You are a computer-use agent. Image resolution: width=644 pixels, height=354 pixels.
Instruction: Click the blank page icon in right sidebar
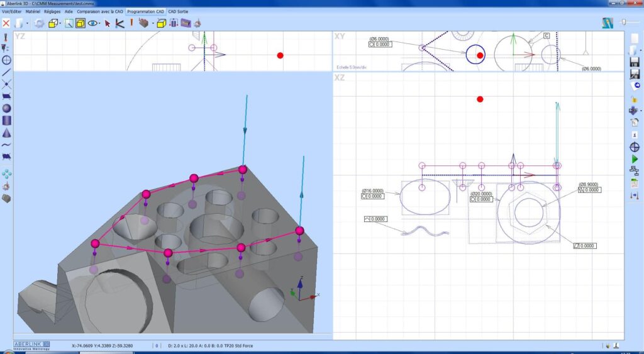click(x=635, y=38)
